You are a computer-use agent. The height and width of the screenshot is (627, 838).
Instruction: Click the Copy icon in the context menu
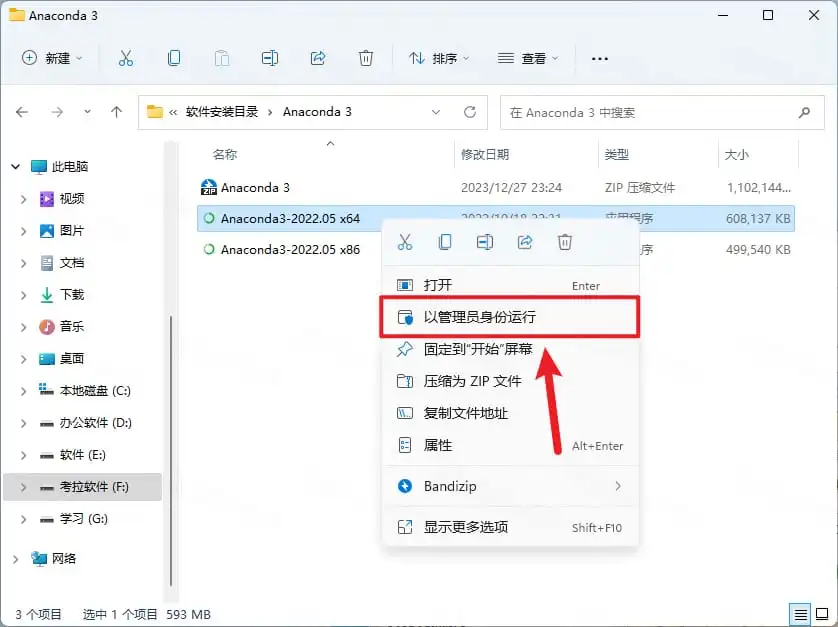tap(445, 242)
